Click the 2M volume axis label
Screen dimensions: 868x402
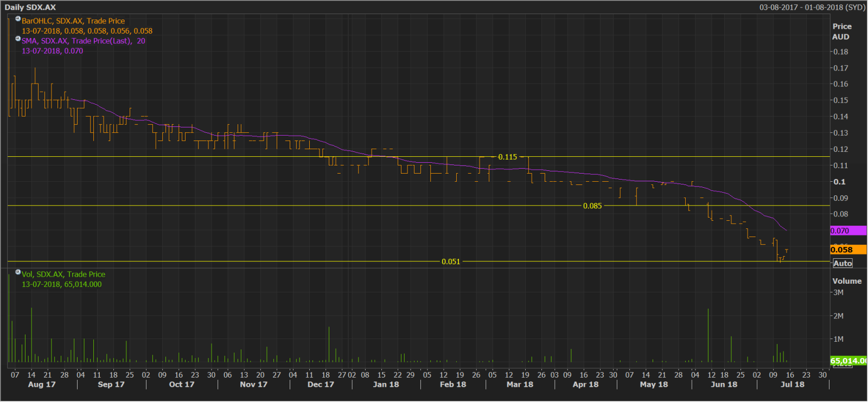838,316
